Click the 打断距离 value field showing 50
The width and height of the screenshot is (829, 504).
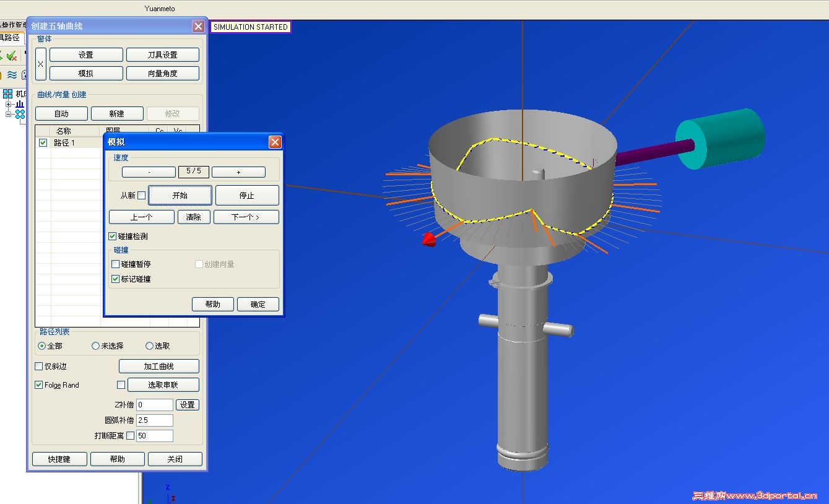155,436
